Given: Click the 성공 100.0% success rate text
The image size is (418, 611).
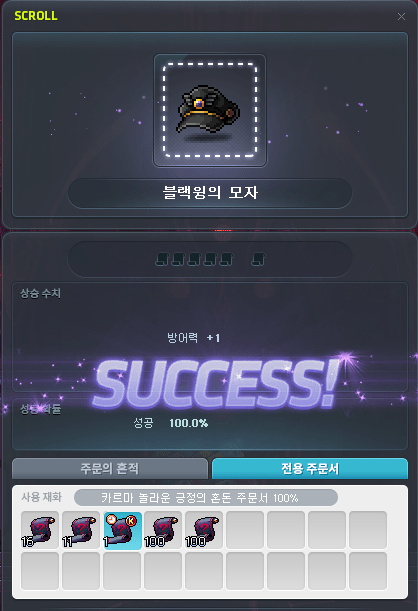Looking at the screenshot, I should tap(171, 423).
